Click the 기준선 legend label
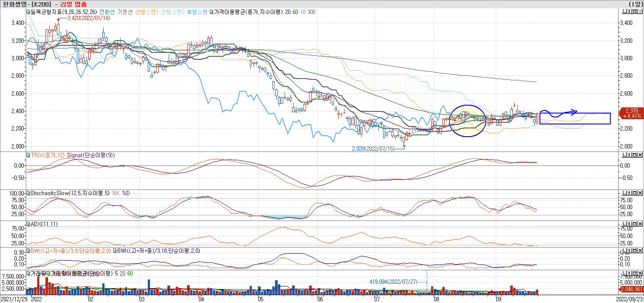Viewport: 644px width, 303px height. [x=125, y=12]
